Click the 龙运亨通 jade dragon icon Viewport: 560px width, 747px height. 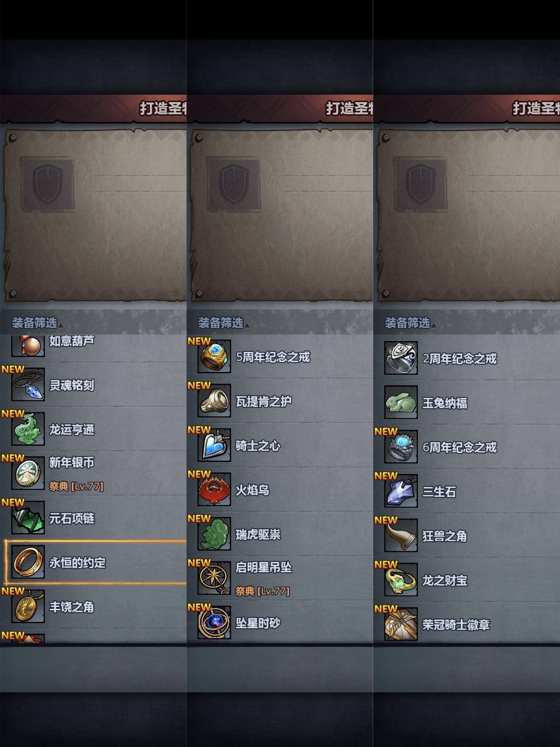coord(28,429)
